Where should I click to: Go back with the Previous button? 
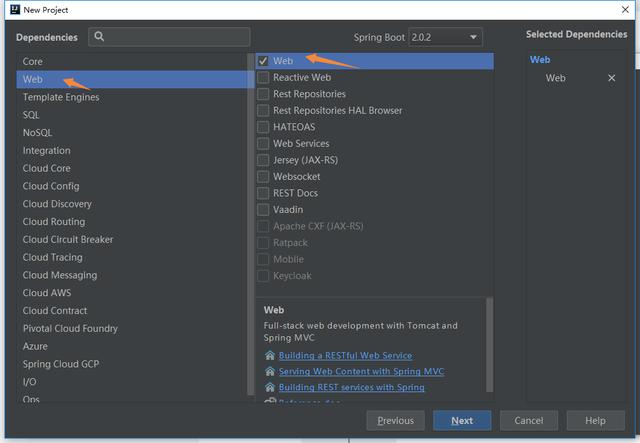click(396, 421)
